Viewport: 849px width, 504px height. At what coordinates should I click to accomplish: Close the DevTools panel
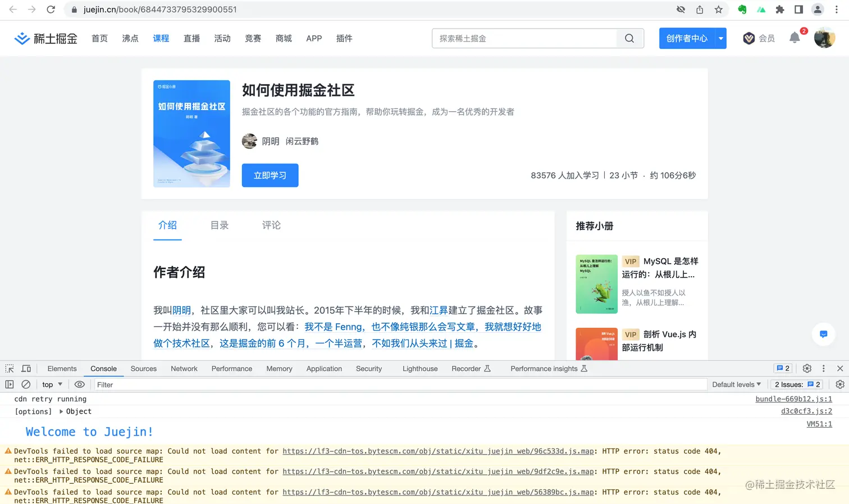coord(840,369)
